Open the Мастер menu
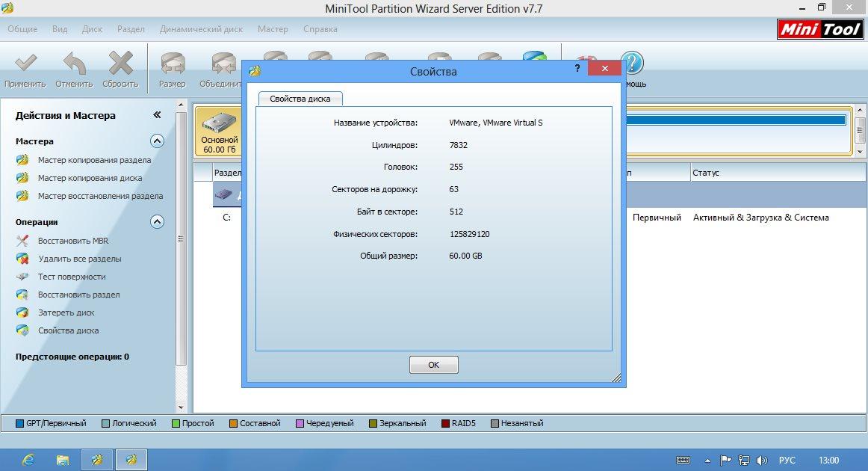Image resolution: width=868 pixels, height=471 pixels. (273, 29)
